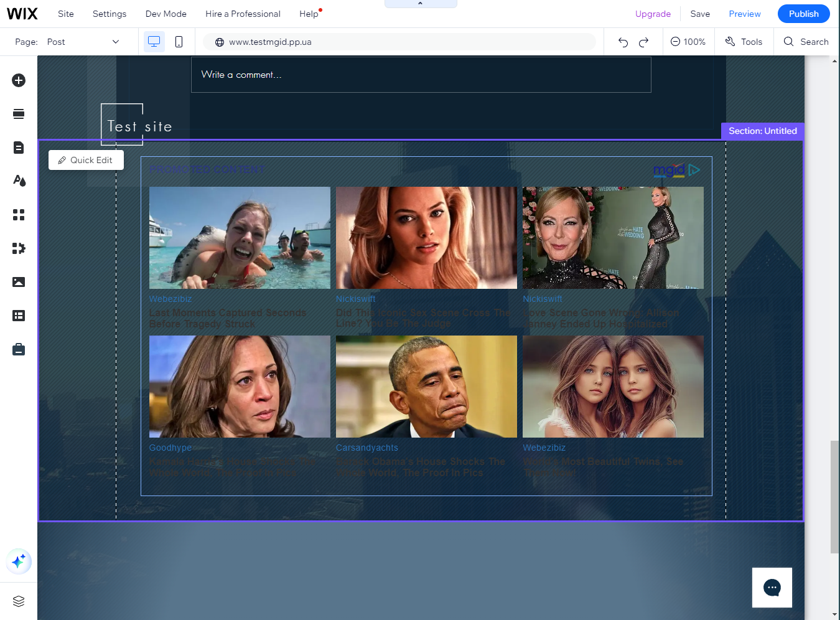
Task: Open the Site Design icon
Action: point(19,181)
